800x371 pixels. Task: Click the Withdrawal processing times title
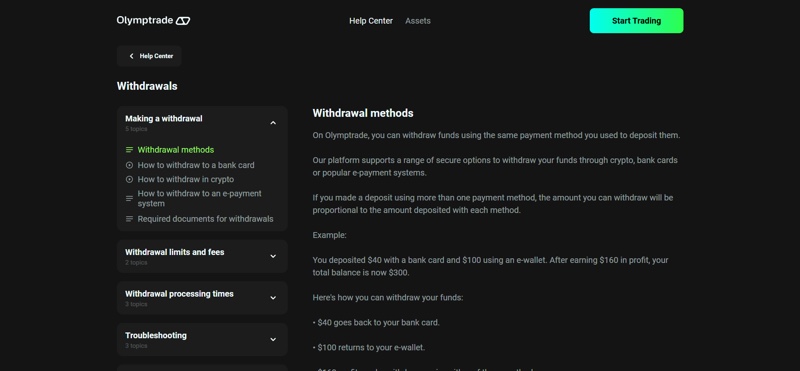(179, 294)
